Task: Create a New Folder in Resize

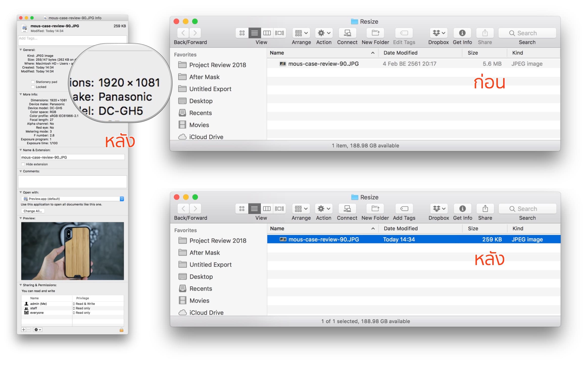Action: (375, 33)
